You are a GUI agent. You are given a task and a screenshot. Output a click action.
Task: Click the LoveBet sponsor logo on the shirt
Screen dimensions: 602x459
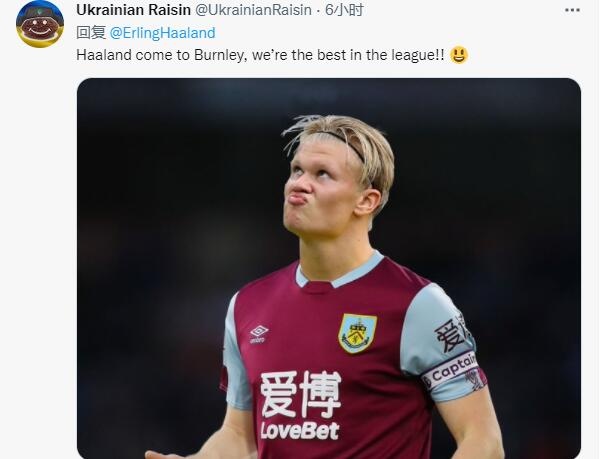pos(299,431)
